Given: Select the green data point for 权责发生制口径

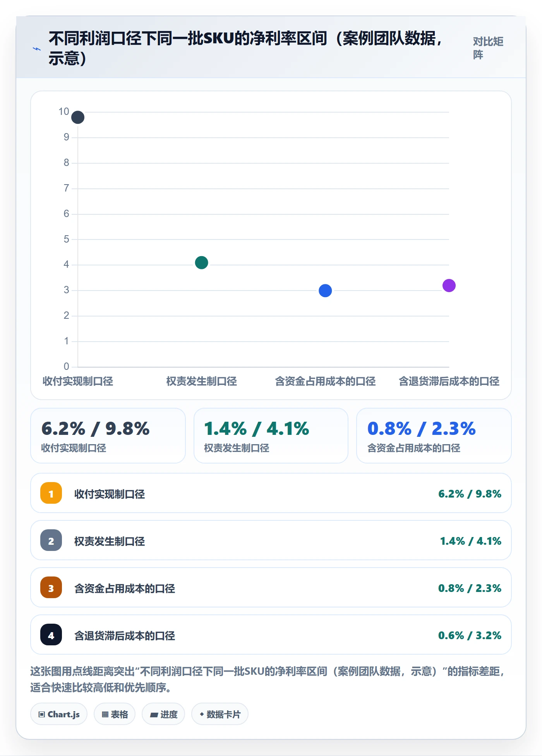Looking at the screenshot, I should point(201,263).
